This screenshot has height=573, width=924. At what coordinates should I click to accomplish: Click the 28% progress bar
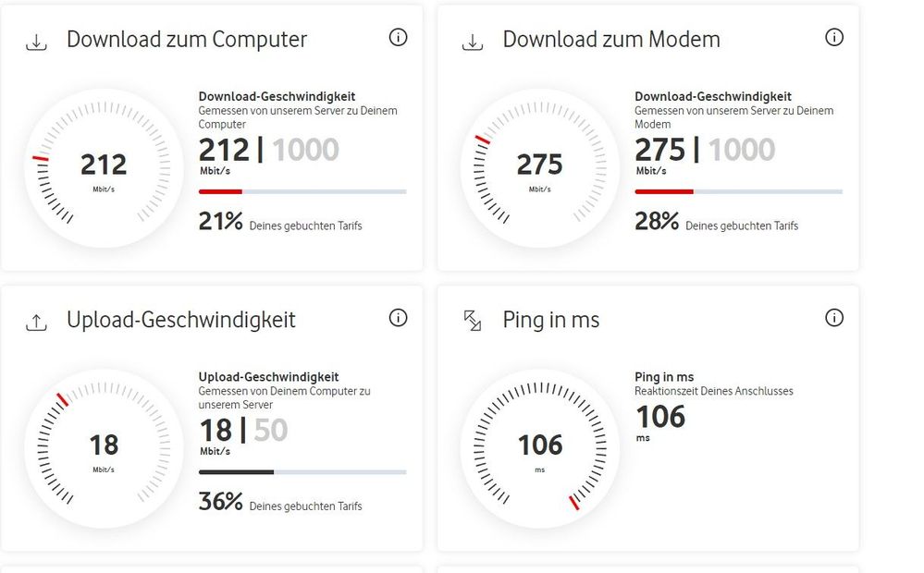point(738,191)
